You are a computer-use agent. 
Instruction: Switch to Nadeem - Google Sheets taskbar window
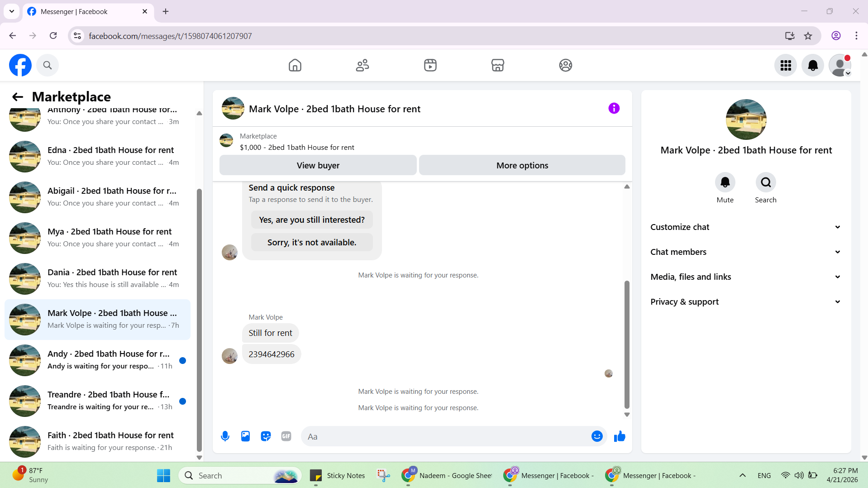pos(448,475)
